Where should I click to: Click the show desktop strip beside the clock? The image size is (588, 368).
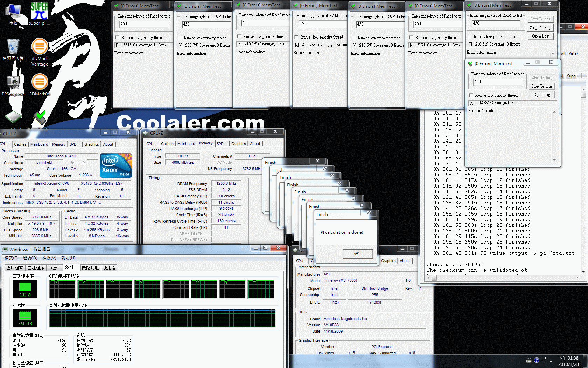coord(586,361)
